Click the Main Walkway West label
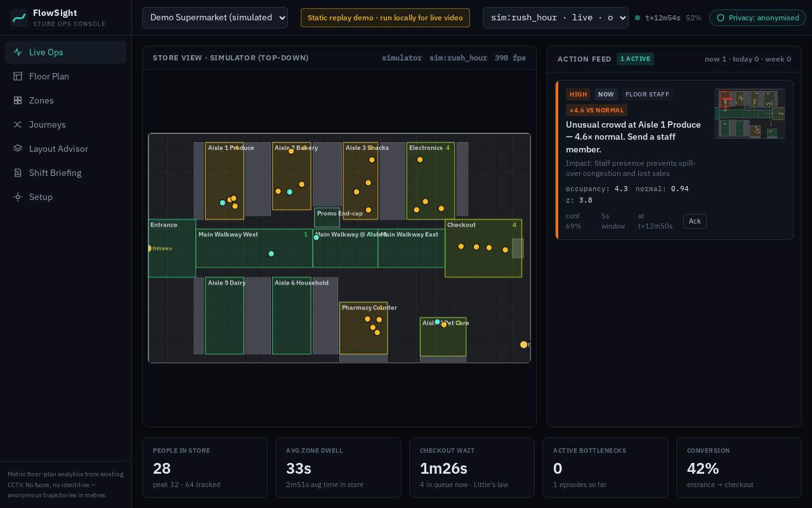 (x=228, y=234)
